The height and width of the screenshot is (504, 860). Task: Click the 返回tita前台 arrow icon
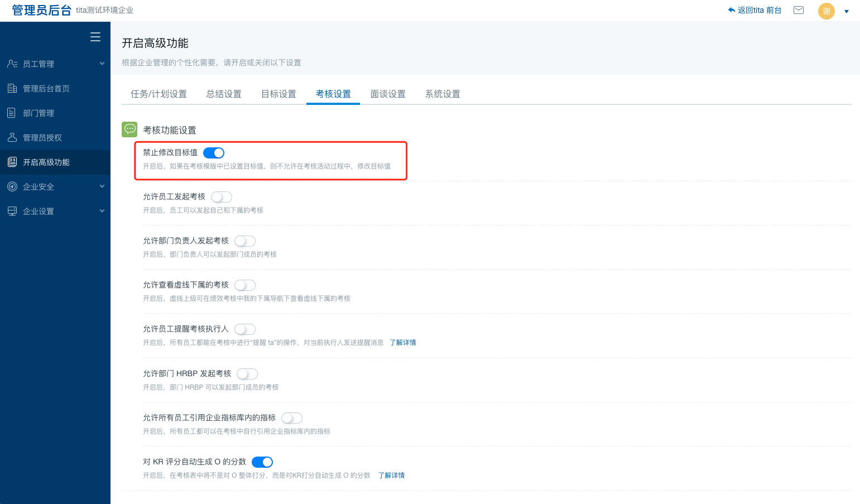732,10
